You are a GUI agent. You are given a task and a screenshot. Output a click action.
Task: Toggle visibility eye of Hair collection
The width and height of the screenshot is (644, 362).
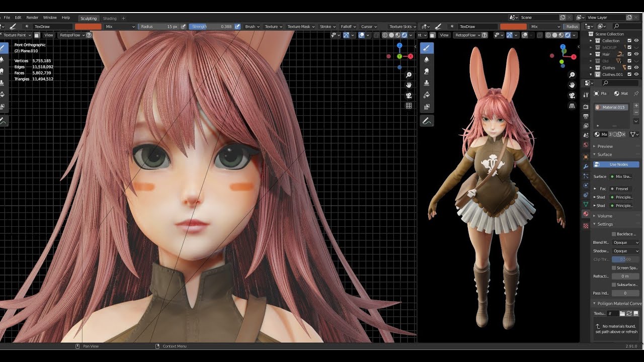point(636,54)
